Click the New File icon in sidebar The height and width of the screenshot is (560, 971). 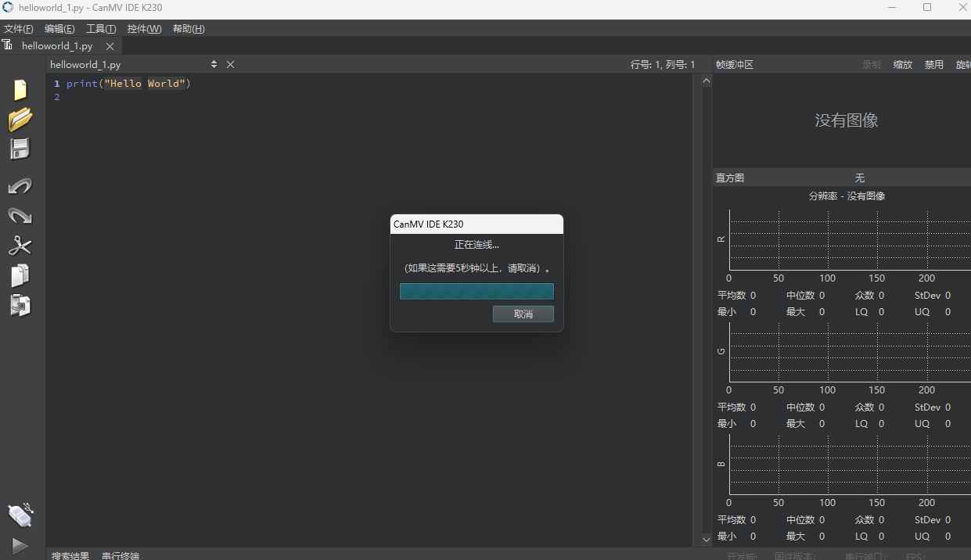click(x=20, y=90)
